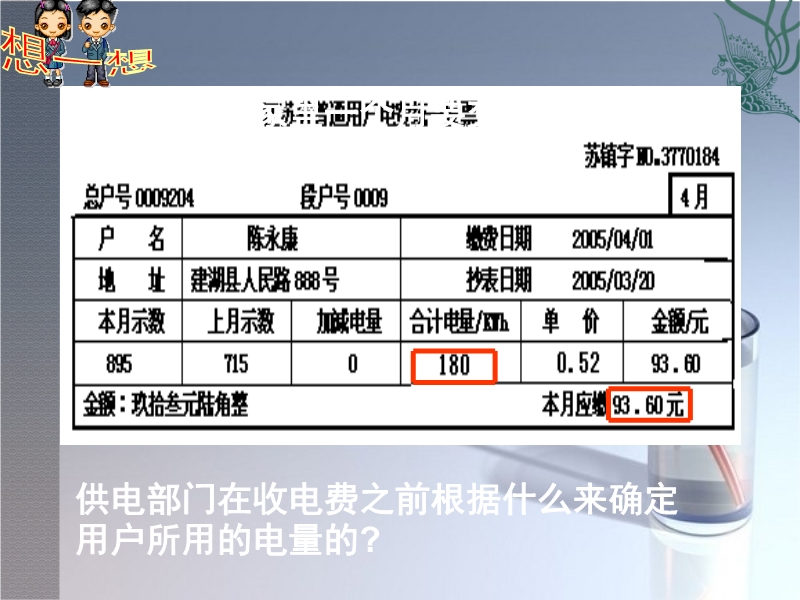
Task: Click the customer name 陈永康
Action: (272, 240)
